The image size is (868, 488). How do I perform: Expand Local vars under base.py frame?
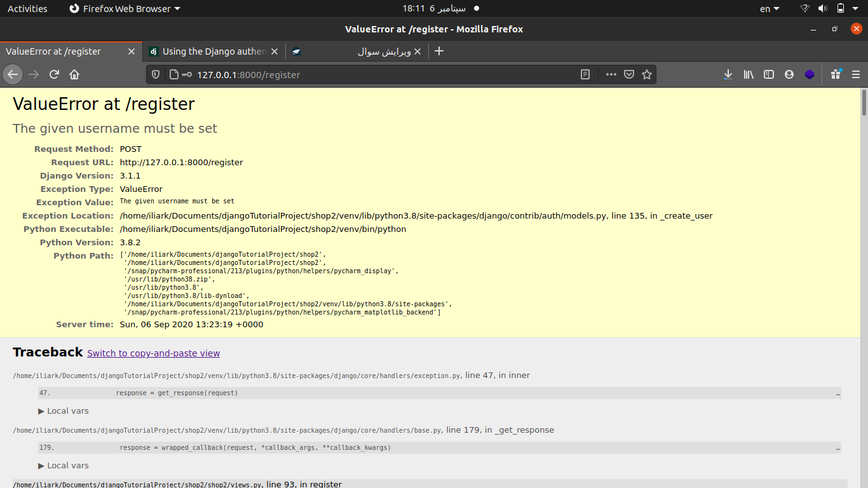pos(64,466)
